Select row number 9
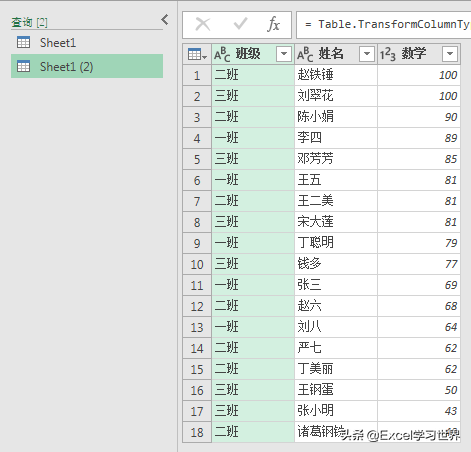Image resolution: width=471 pixels, height=452 pixels. coord(197,243)
